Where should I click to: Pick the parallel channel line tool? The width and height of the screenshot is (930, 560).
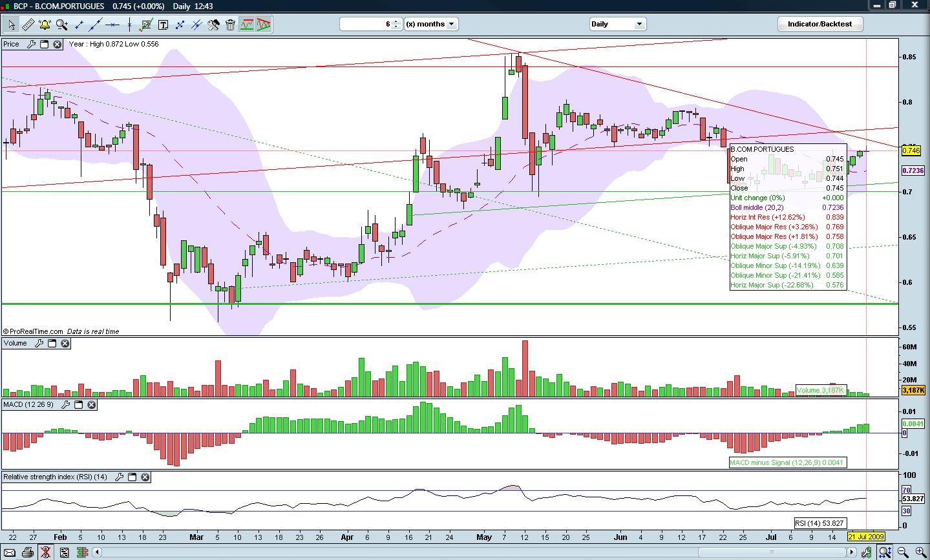196,25
